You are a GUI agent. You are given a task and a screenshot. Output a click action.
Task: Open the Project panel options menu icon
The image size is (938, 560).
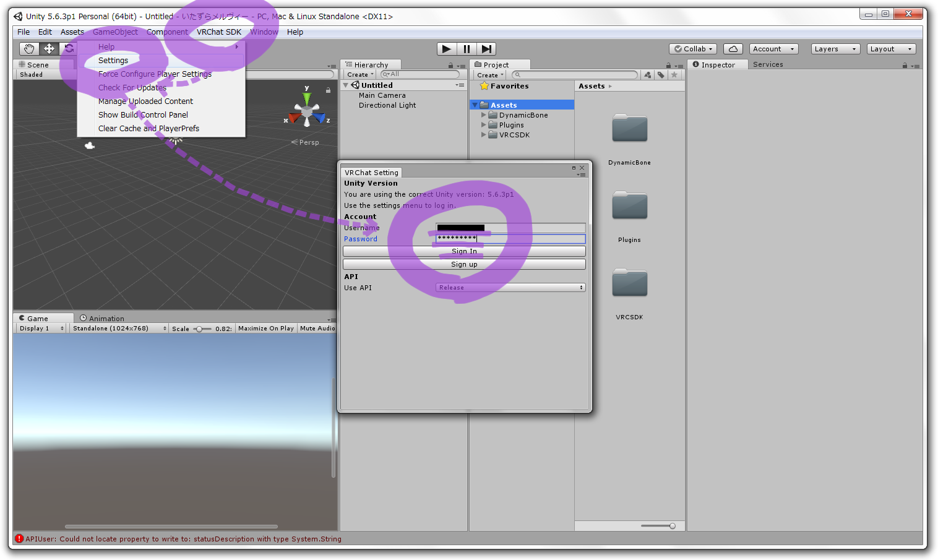click(679, 66)
